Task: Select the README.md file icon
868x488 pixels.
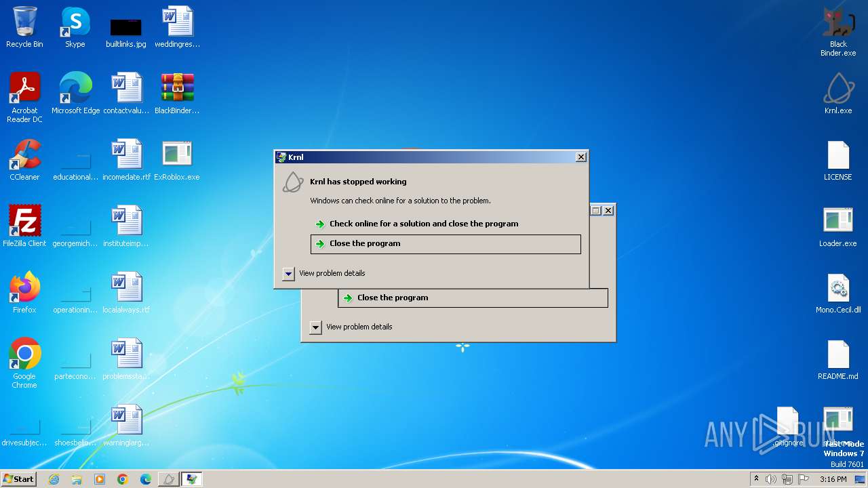Action: pos(838,359)
